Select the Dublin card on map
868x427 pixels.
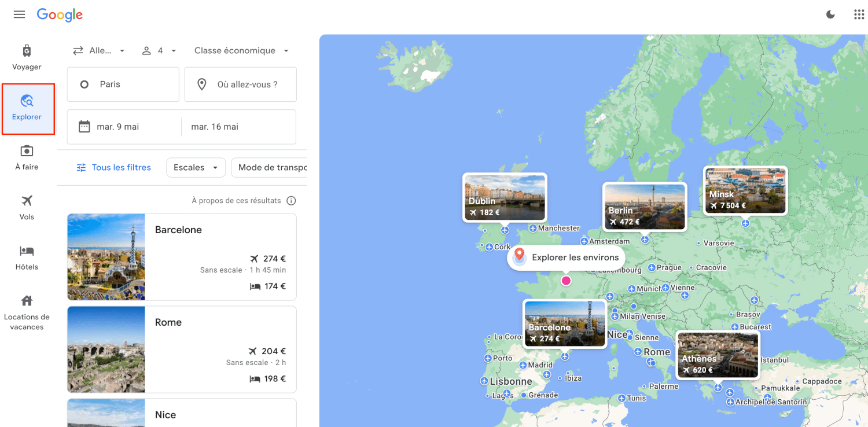point(505,197)
